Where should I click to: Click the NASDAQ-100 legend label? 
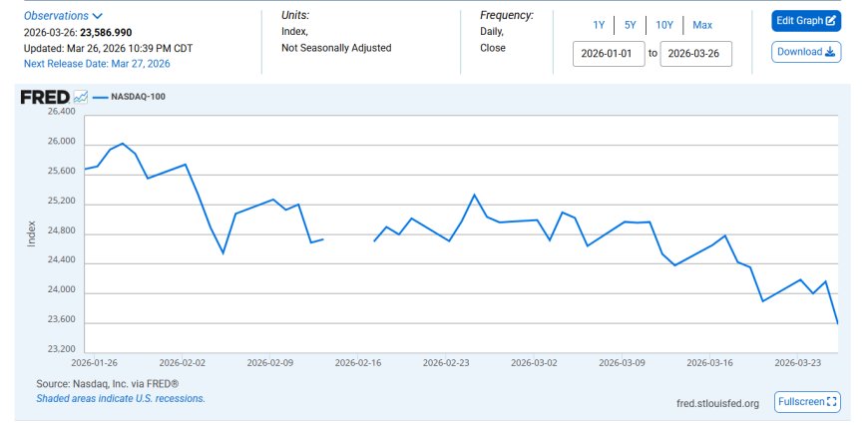(x=139, y=97)
